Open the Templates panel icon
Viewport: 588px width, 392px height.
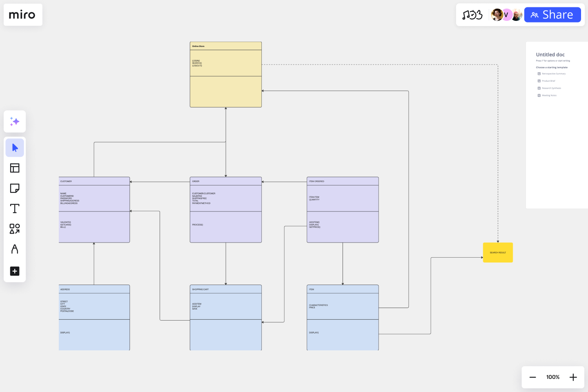point(15,168)
